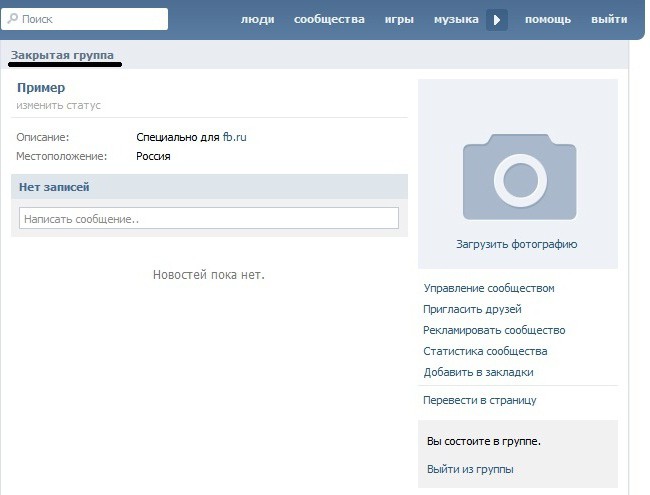Image resolution: width=650 pixels, height=495 pixels.
Task: Click the music play button in header
Action: [x=497, y=19]
